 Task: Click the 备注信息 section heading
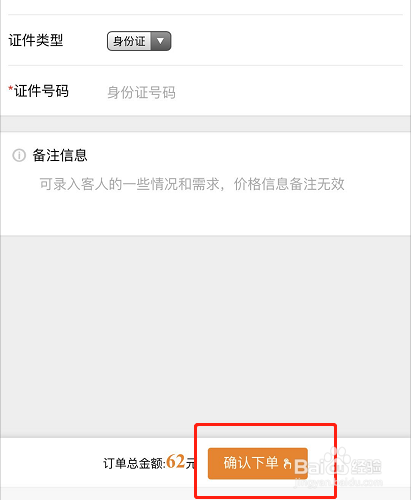[60, 155]
